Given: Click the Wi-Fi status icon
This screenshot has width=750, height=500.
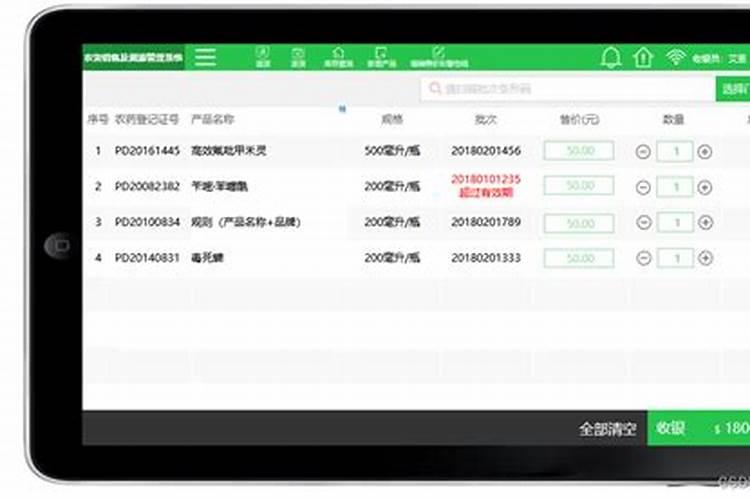Looking at the screenshot, I should tap(675, 57).
